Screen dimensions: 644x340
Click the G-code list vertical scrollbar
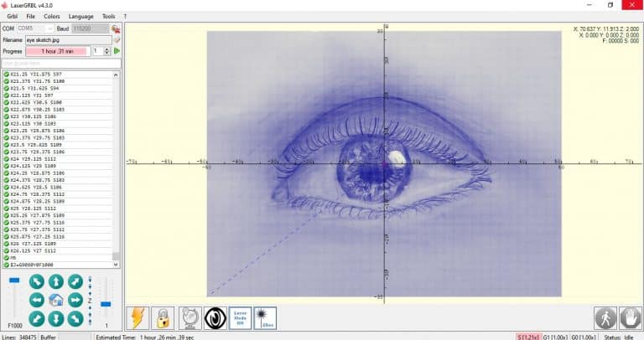[x=116, y=167]
